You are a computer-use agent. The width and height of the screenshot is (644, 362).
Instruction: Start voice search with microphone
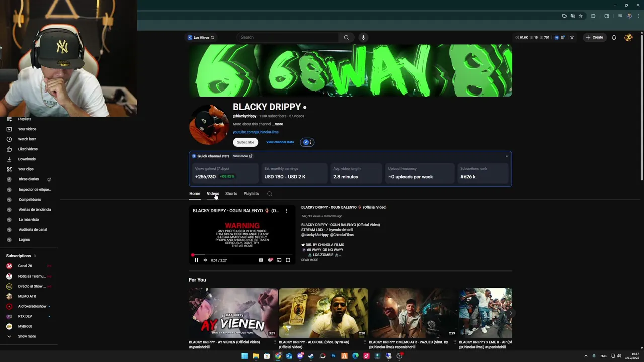363,37
